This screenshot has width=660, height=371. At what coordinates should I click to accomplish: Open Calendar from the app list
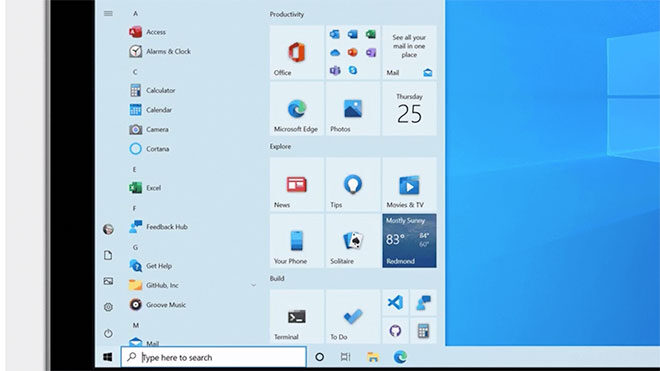click(150, 110)
